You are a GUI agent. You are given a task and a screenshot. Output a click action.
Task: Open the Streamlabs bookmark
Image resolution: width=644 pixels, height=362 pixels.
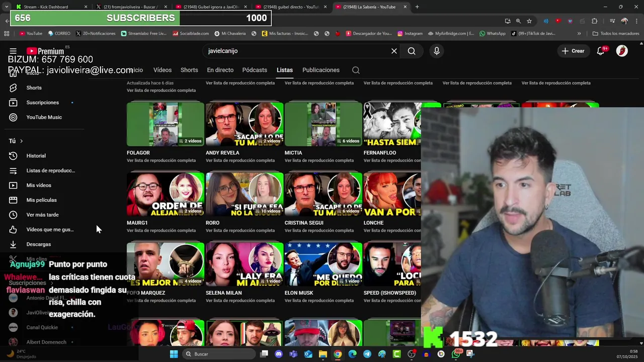143,34
